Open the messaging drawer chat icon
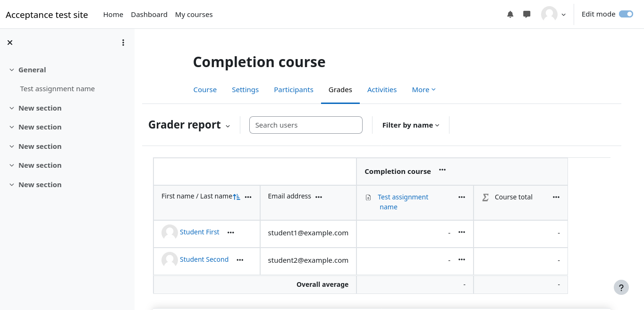 click(527, 15)
